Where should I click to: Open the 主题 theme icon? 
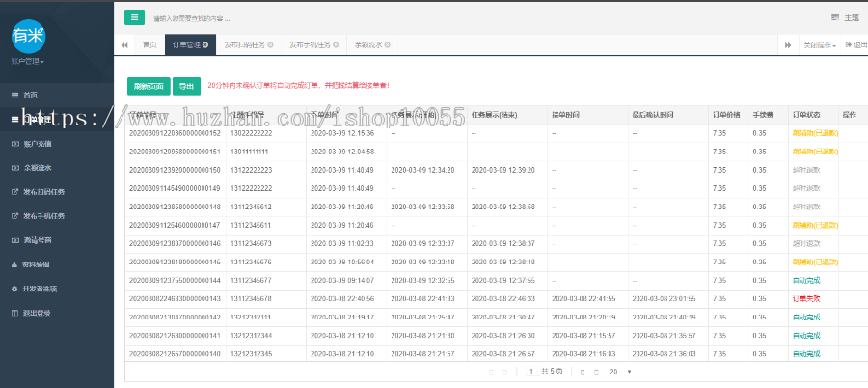(x=835, y=17)
